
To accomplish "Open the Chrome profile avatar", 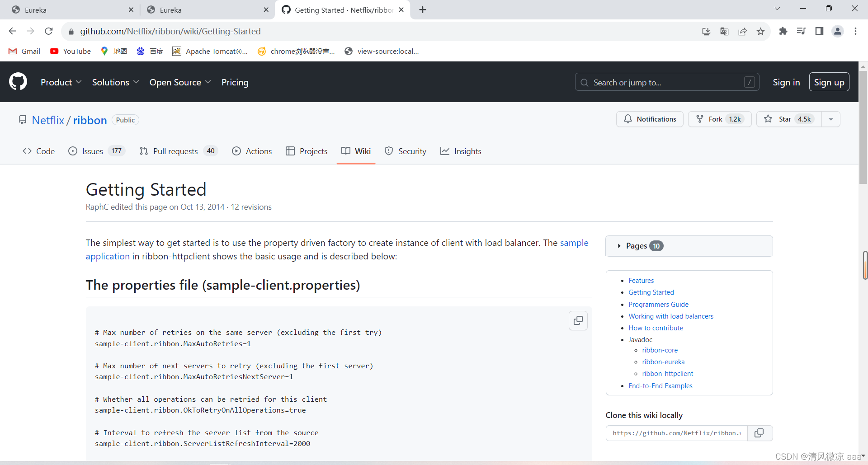I will [838, 31].
